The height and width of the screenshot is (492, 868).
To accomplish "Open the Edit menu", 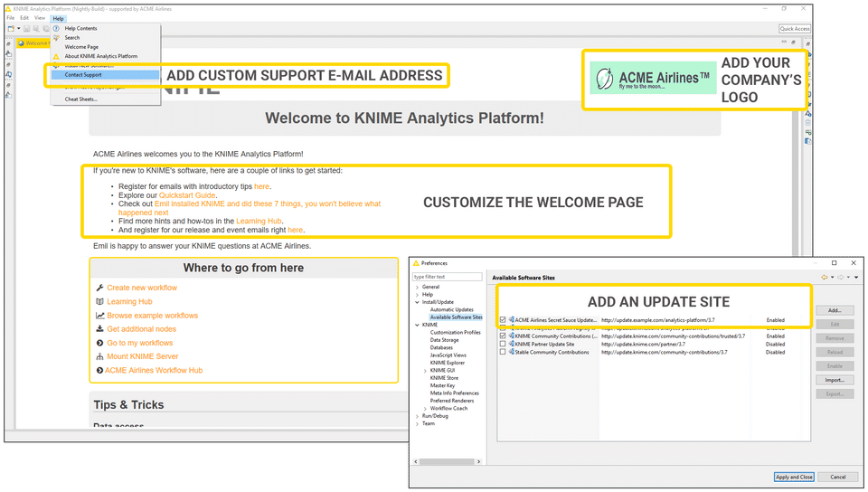I will pos(24,18).
